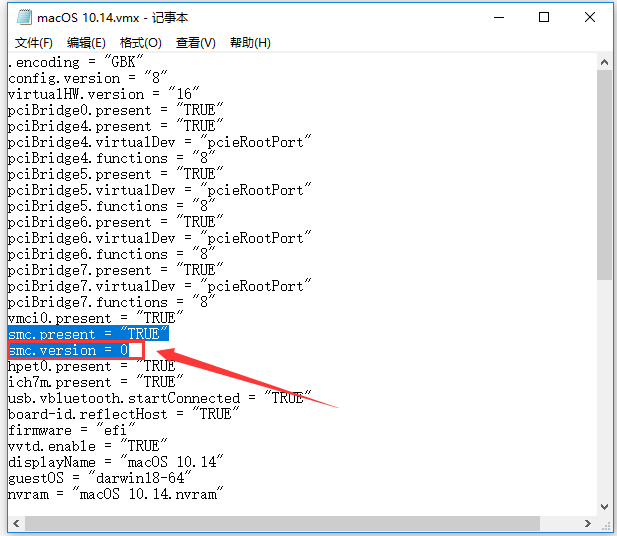
Task: Maximize the Notepad window
Action: [x=544, y=17]
